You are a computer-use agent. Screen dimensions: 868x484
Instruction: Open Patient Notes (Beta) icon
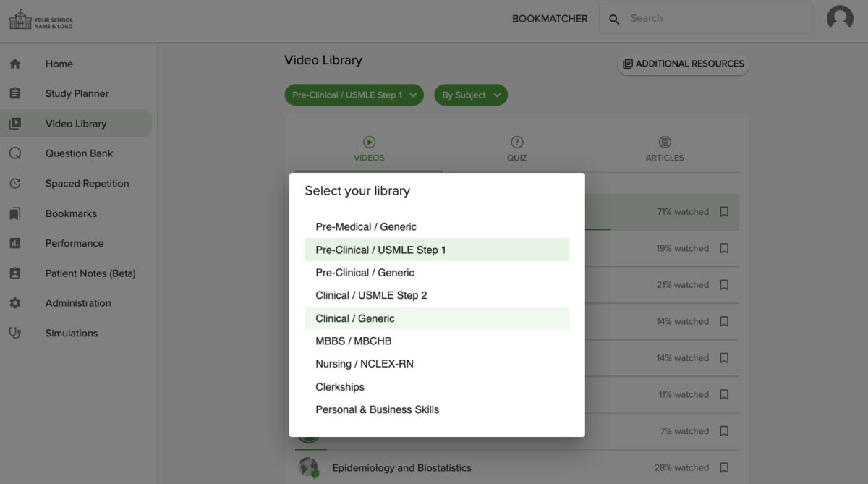[x=15, y=273]
